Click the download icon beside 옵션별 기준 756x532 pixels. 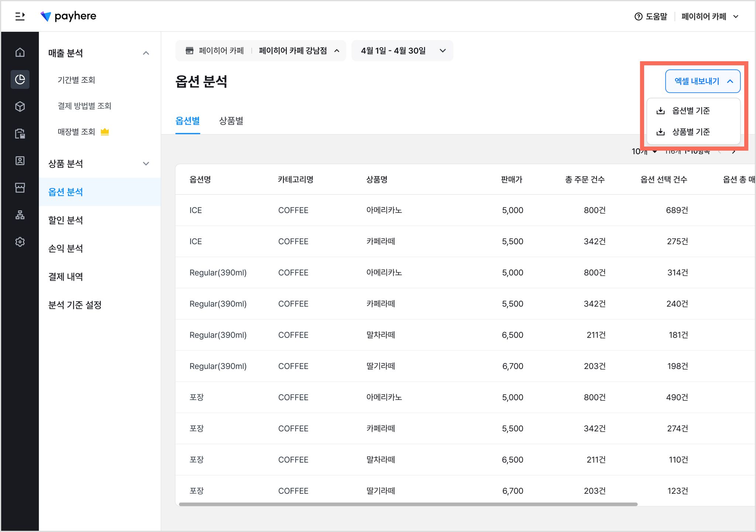(661, 111)
